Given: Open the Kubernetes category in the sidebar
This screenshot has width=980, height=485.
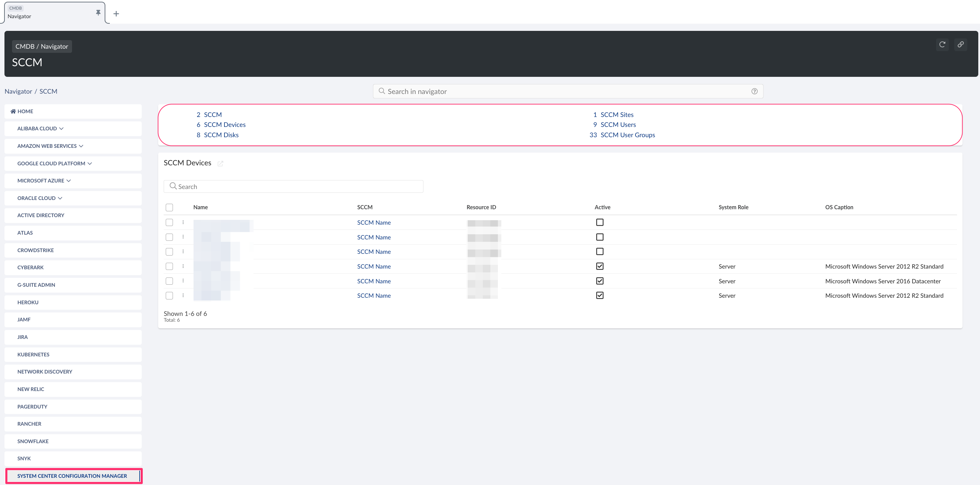Looking at the screenshot, I should (33, 354).
